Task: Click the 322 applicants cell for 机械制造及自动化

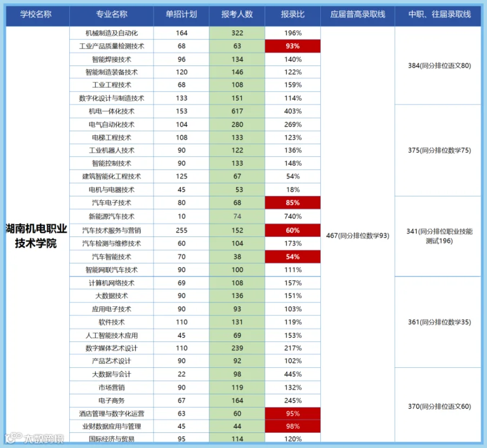Action: pyautogui.click(x=237, y=33)
